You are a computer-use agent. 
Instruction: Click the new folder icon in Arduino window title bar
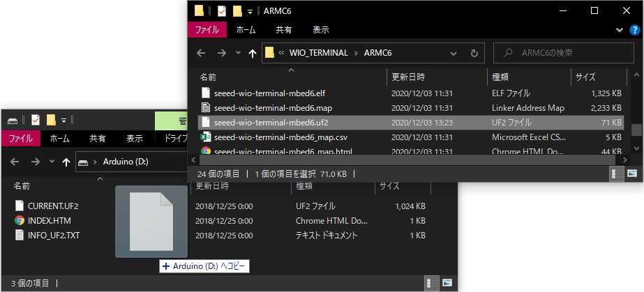(x=51, y=120)
